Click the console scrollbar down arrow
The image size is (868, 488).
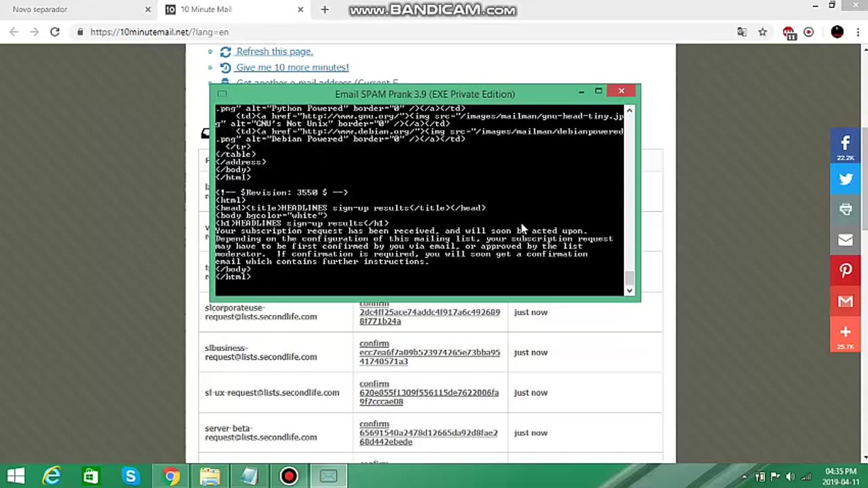(629, 291)
